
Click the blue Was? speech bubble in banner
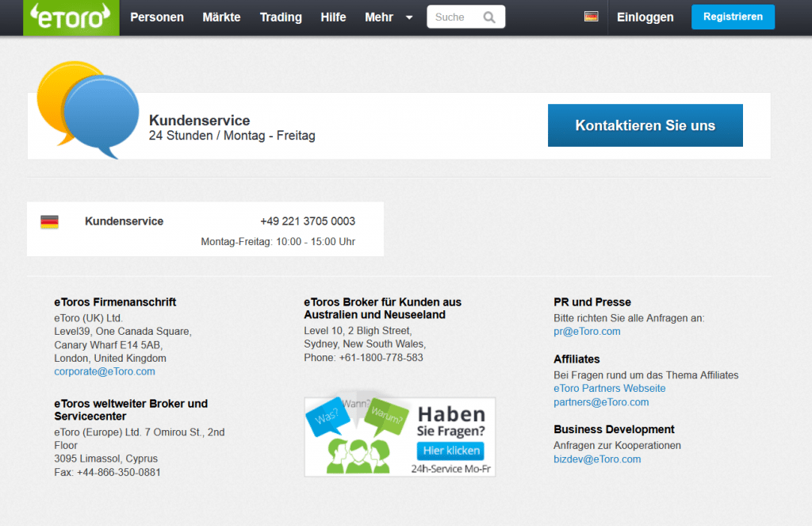pos(327,416)
